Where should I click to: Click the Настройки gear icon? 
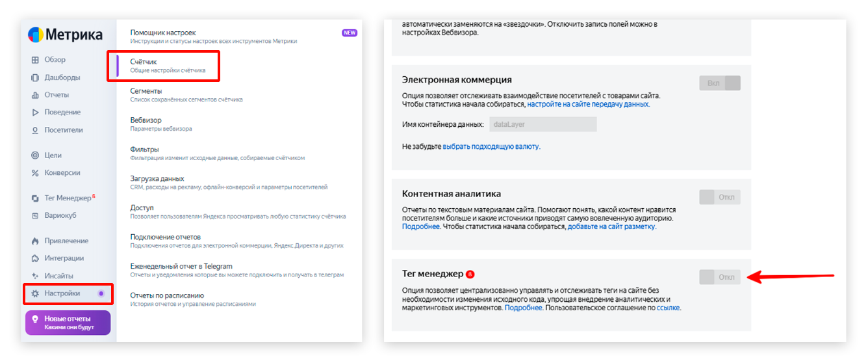coord(35,293)
